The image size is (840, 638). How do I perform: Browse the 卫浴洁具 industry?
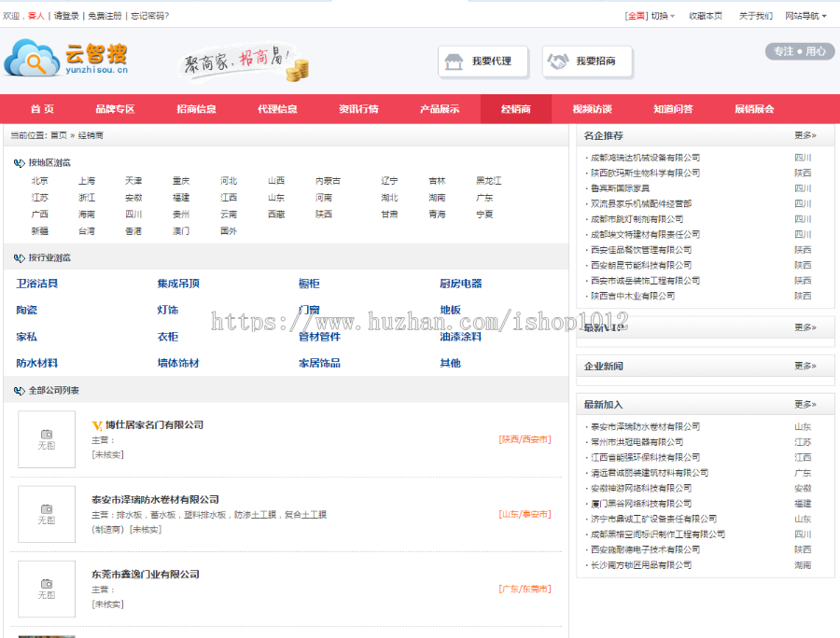coord(37,284)
